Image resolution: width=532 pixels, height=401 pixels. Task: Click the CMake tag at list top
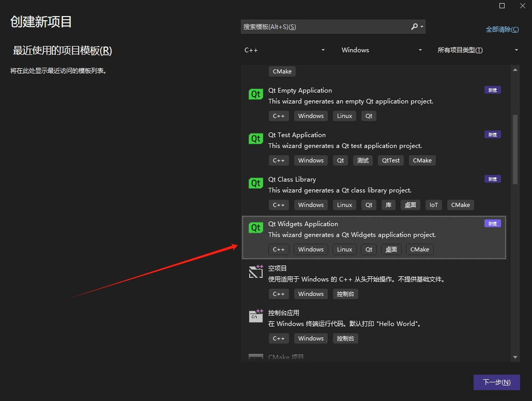[282, 71]
